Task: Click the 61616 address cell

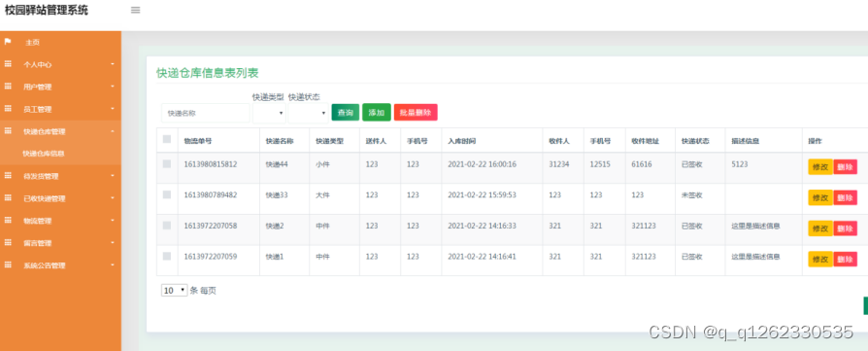Action: (642, 164)
